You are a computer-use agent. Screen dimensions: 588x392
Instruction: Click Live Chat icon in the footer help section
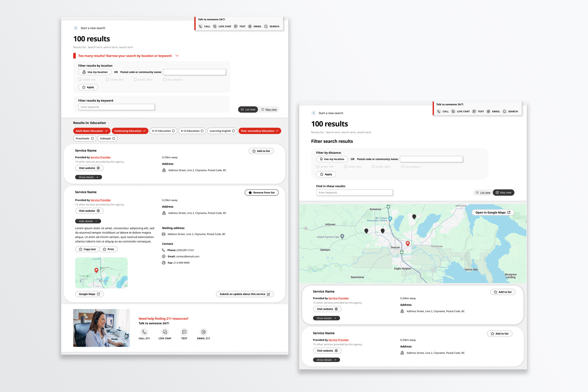click(165, 332)
